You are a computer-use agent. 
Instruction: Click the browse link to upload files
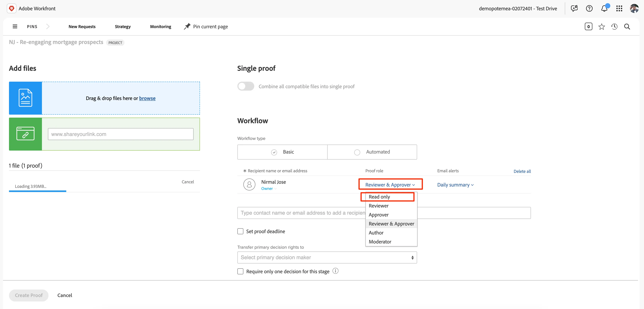coord(147,98)
